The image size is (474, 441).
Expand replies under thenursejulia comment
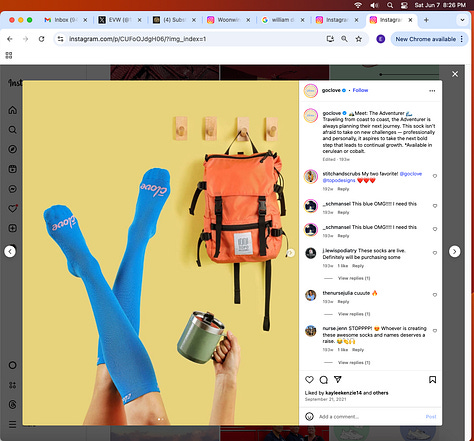coord(354,314)
